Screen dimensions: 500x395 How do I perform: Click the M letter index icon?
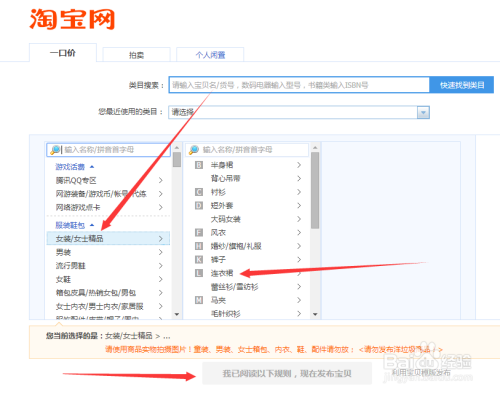[x=199, y=300]
